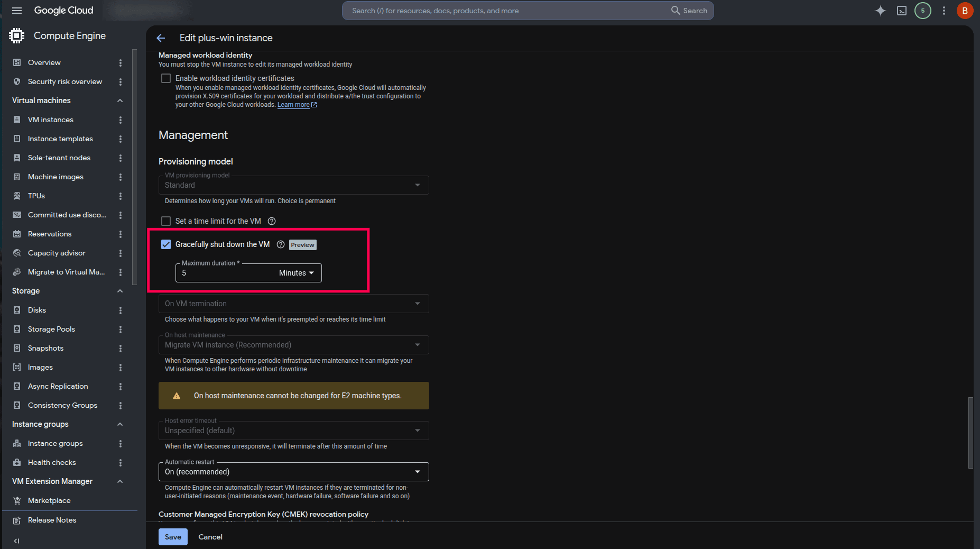Click the Search button in top bar

pos(689,11)
